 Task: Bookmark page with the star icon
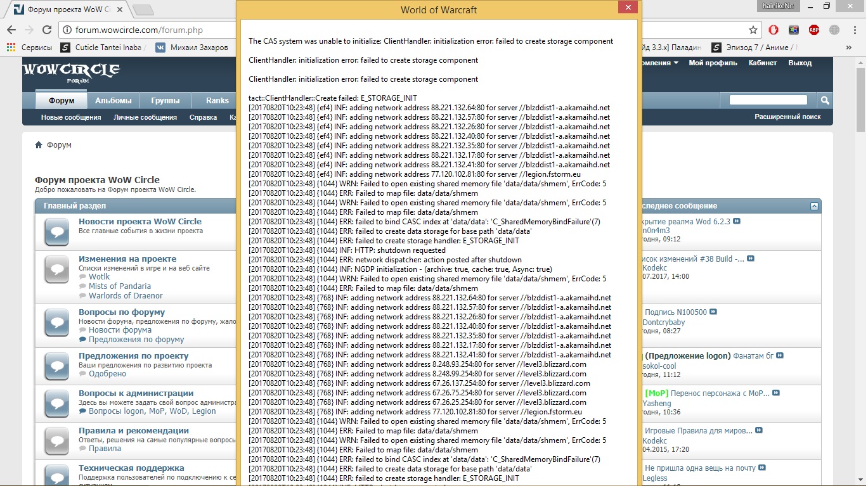coord(753,30)
